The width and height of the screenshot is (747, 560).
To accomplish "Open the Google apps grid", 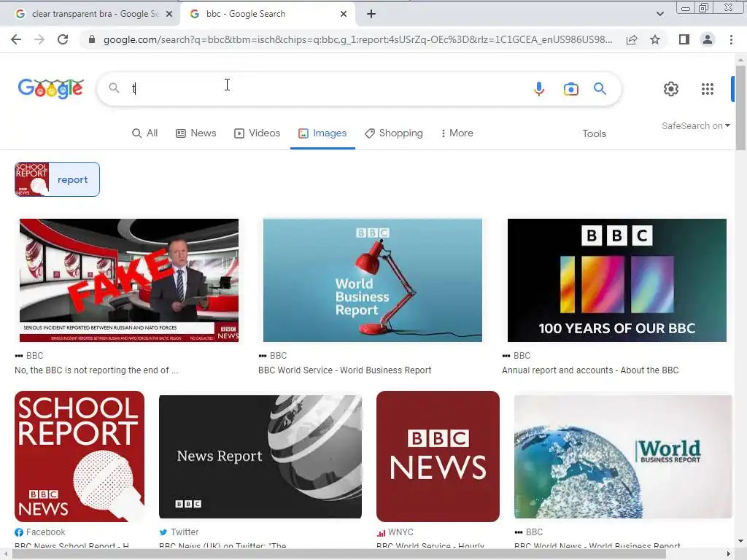I will pyautogui.click(x=708, y=89).
